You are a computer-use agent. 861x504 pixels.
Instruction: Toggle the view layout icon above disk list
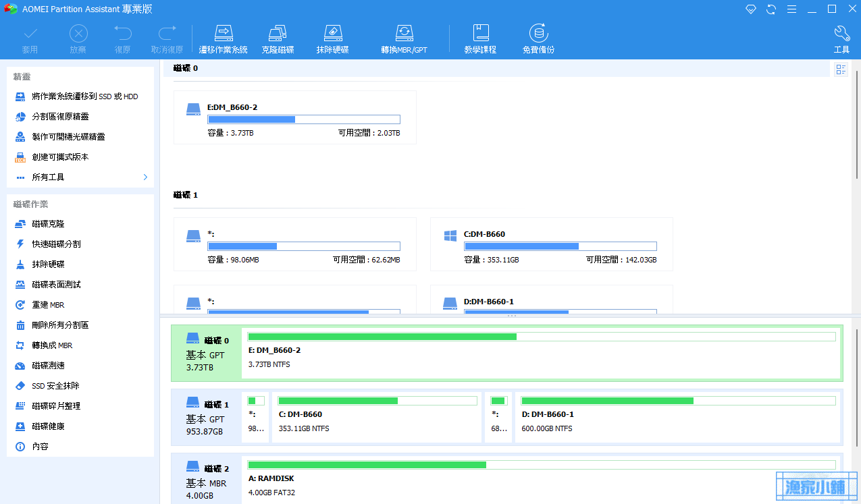(x=841, y=69)
